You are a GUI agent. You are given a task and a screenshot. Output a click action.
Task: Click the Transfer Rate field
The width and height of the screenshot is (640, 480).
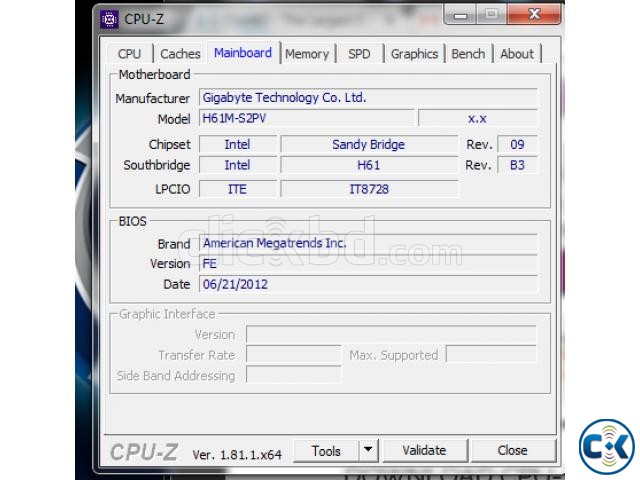click(294, 354)
